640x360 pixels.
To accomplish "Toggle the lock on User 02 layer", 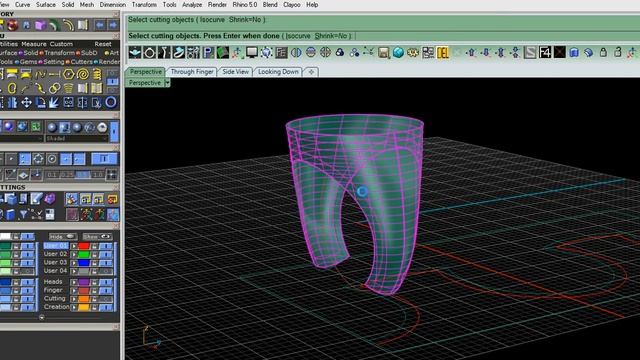I will coord(94,254).
